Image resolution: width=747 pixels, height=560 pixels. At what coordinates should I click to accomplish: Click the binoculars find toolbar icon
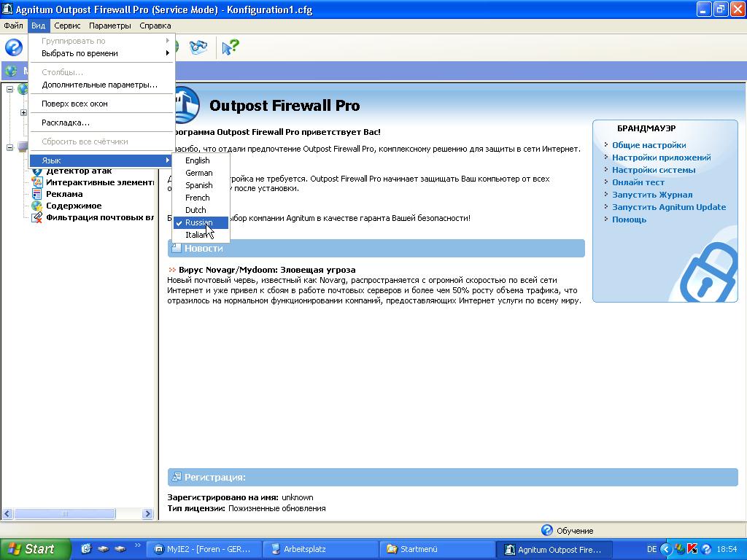(x=198, y=47)
